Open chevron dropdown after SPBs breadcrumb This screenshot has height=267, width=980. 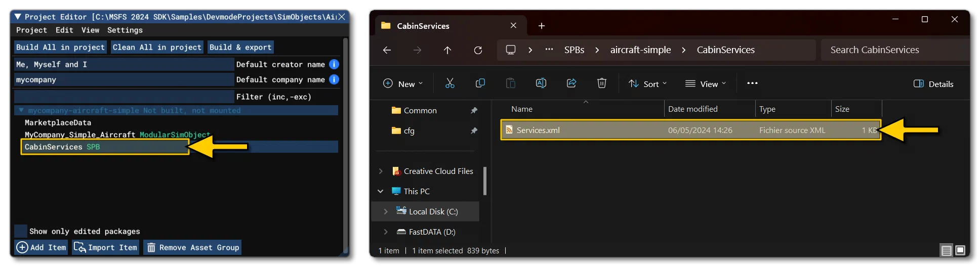pyautogui.click(x=597, y=50)
